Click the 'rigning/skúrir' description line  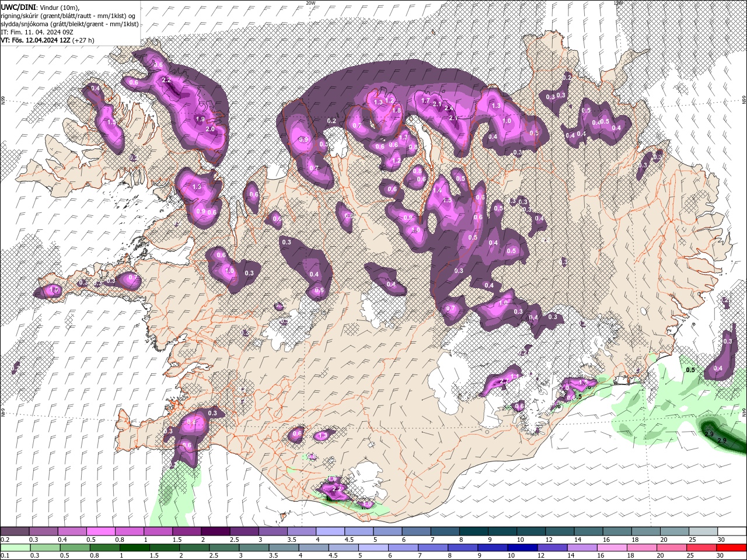coord(68,15)
